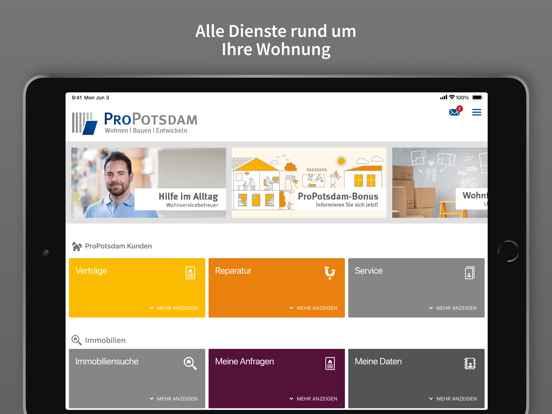
Task: Click the Wohnservicebetreuer caption
Action: (192, 205)
